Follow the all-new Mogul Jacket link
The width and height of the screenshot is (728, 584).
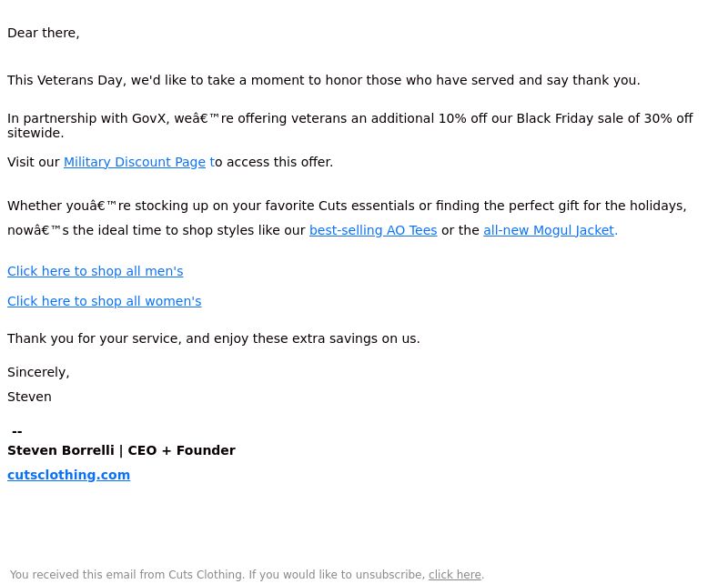tap(549, 230)
